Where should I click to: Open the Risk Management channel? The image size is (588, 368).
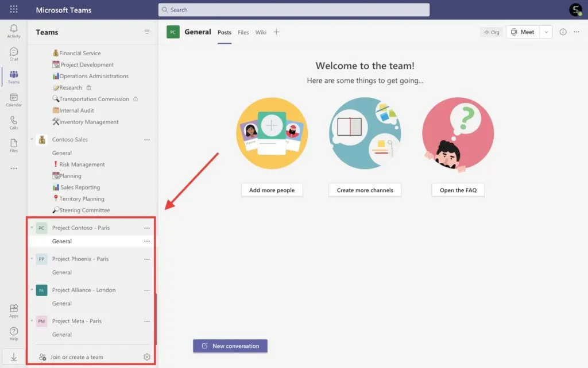78,164
